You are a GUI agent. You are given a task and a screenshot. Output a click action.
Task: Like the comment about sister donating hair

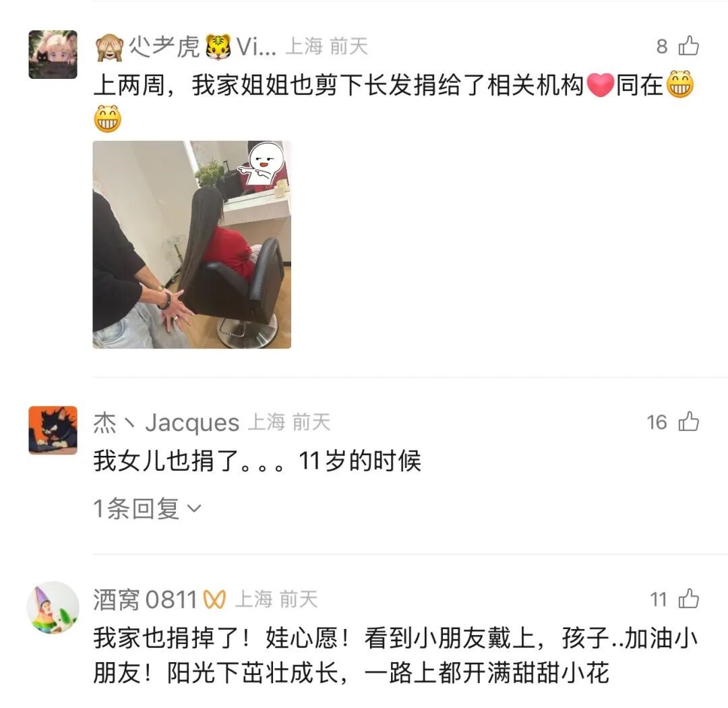click(x=688, y=46)
